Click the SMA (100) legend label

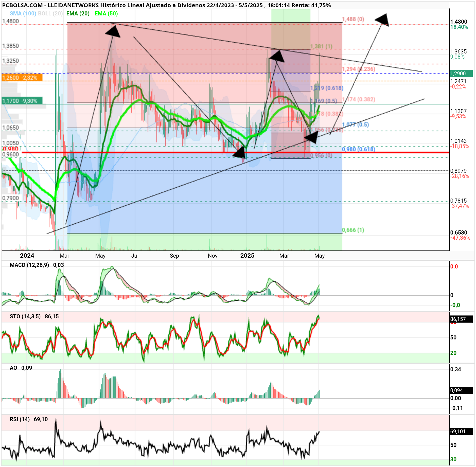23,14
